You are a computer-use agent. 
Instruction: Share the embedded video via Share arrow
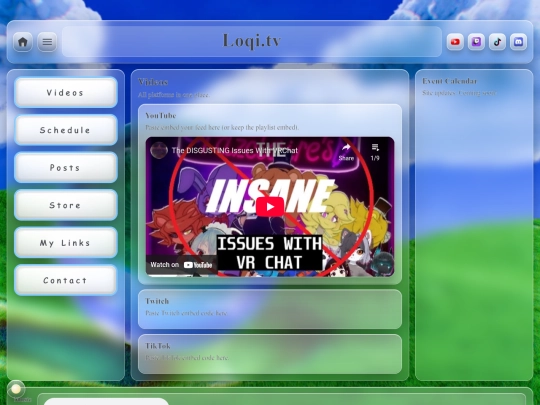[x=346, y=152]
